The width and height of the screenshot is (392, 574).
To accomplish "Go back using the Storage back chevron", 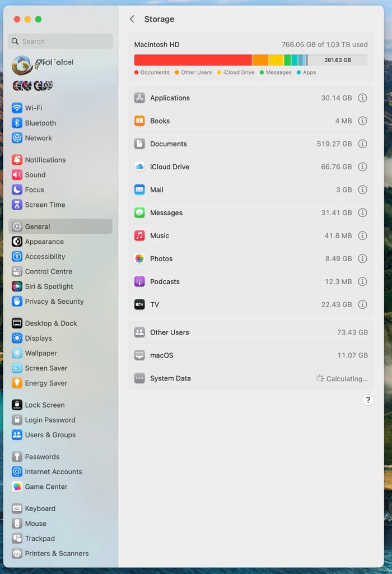I will [132, 19].
